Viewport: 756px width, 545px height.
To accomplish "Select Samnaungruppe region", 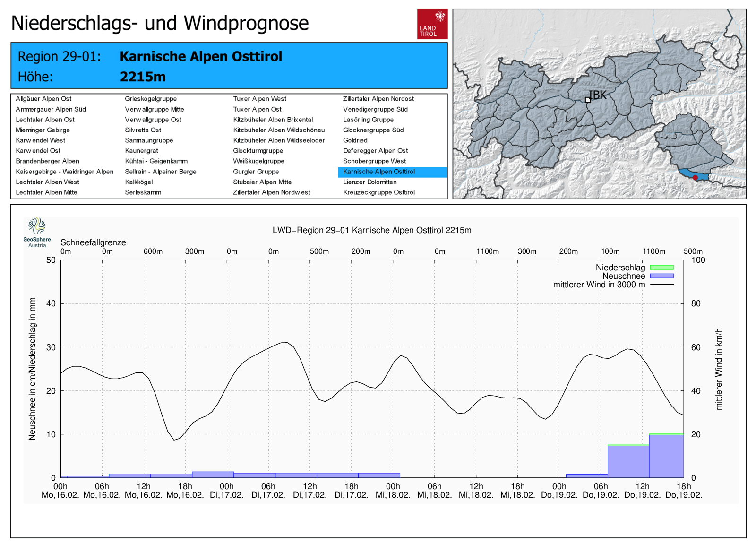I will [149, 140].
